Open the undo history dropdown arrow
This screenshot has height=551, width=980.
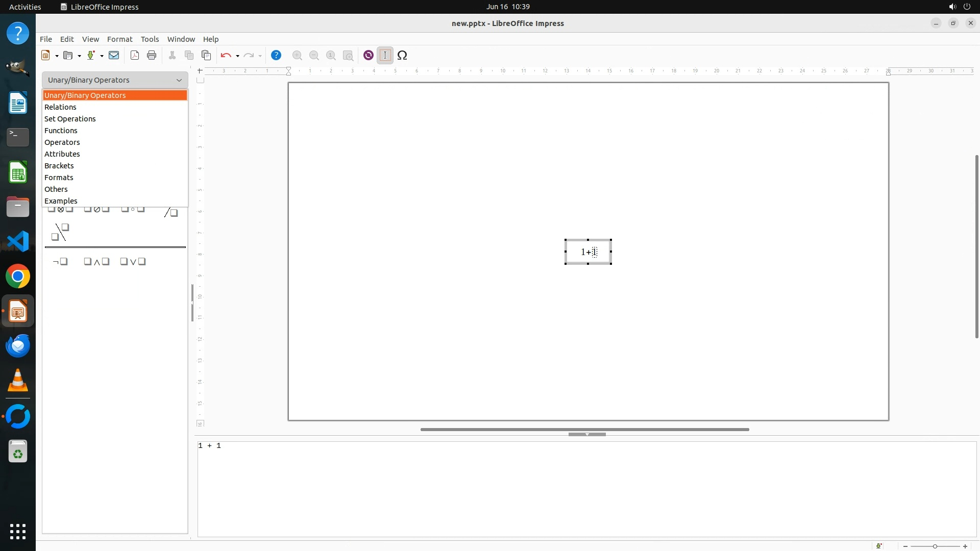[x=238, y=56]
